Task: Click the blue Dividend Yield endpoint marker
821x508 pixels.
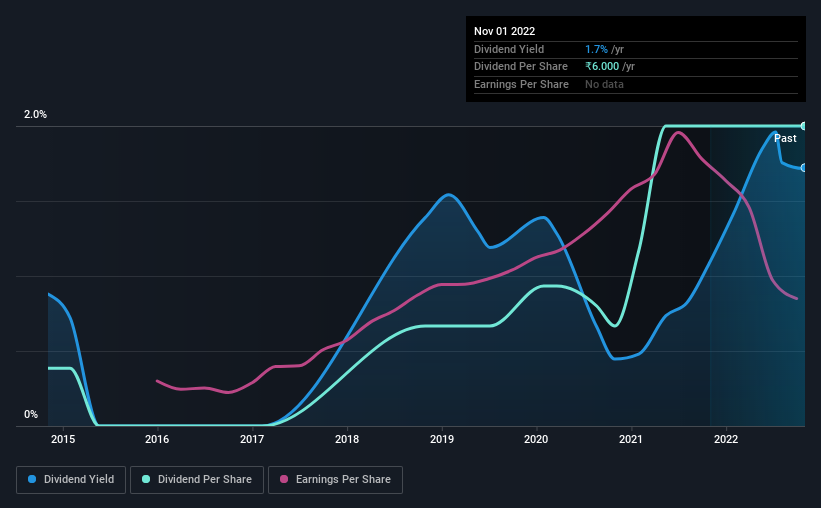Action: pyautogui.click(x=804, y=168)
